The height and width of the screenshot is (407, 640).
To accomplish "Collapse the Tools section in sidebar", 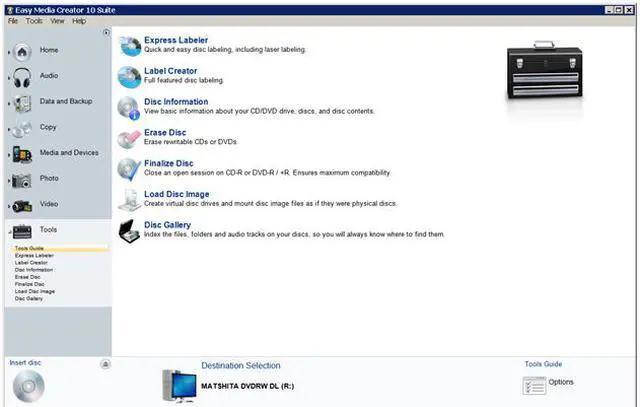I will [x=48, y=230].
